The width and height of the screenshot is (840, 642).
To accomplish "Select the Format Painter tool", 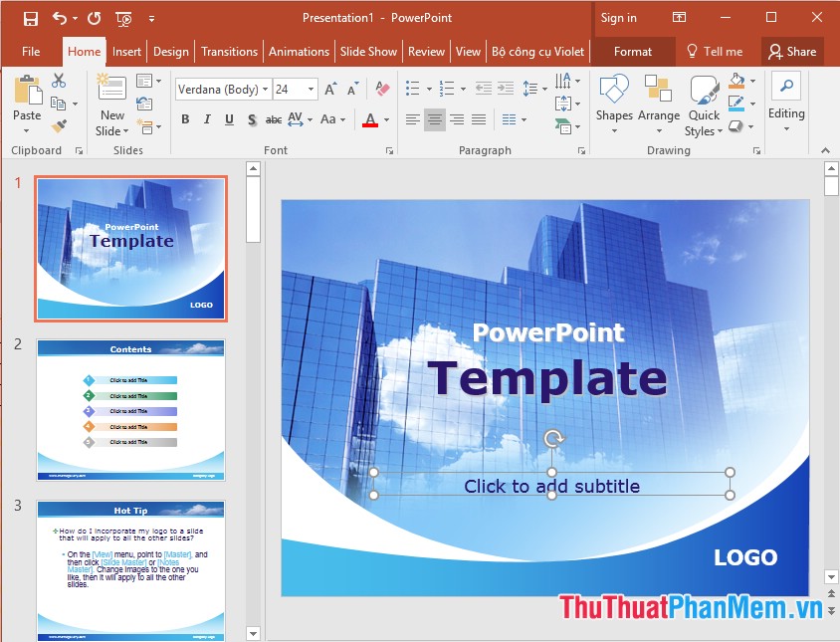I will click(x=59, y=125).
